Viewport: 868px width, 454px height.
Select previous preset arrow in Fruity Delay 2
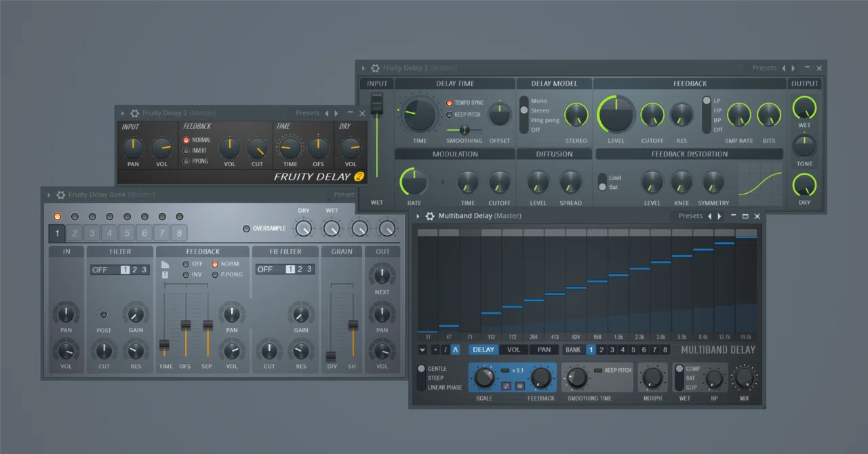(x=327, y=113)
